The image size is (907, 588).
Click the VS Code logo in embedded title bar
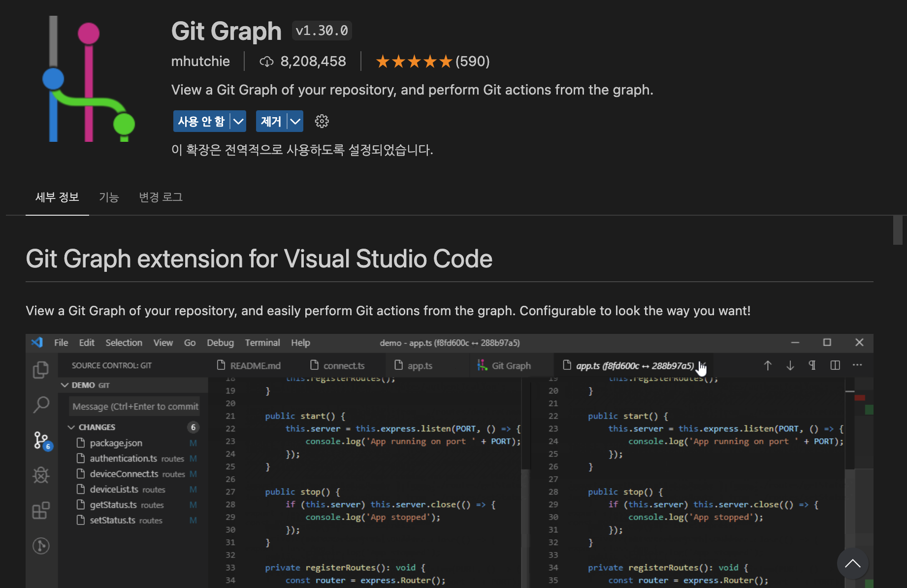tap(37, 342)
